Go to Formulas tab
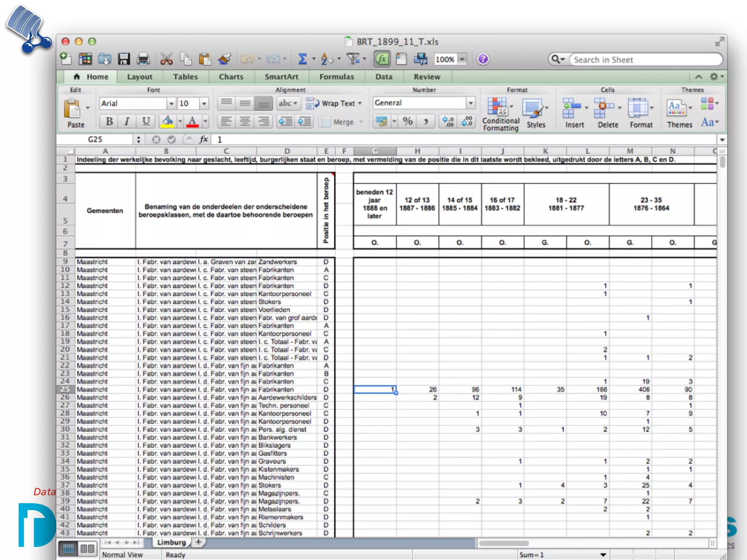The width and height of the screenshot is (747, 560). pyautogui.click(x=337, y=77)
